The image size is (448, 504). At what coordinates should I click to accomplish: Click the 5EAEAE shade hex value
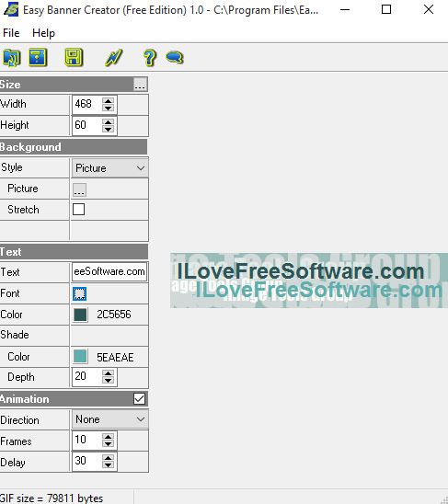115,357
